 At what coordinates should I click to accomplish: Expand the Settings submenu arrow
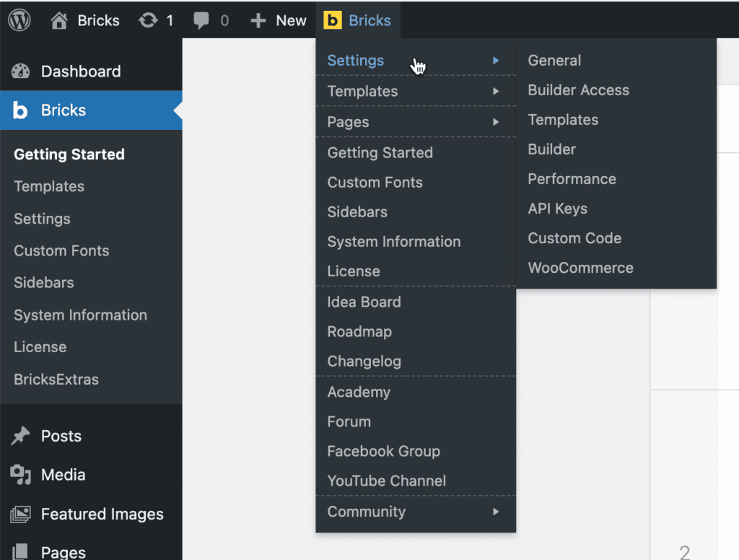tap(496, 61)
